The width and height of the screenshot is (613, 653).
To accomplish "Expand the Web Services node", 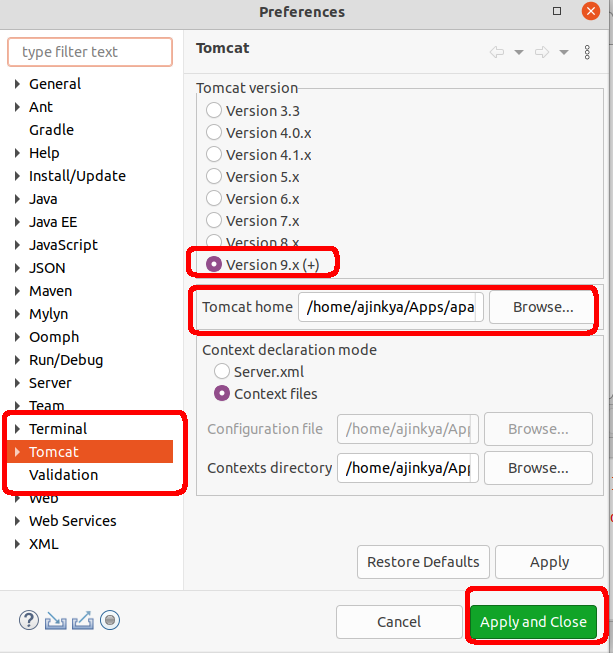I will pyautogui.click(x=17, y=521).
